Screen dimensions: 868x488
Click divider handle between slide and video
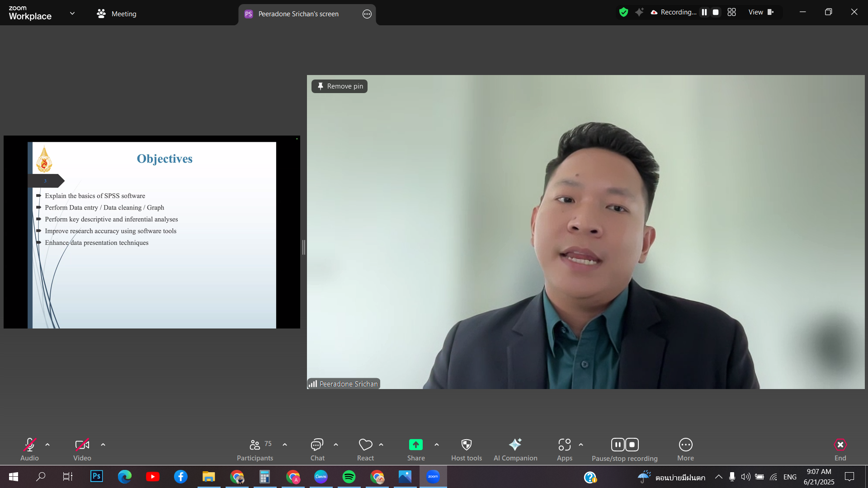[303, 247]
